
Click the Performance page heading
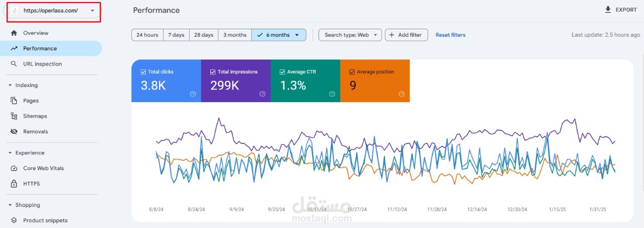click(x=156, y=10)
